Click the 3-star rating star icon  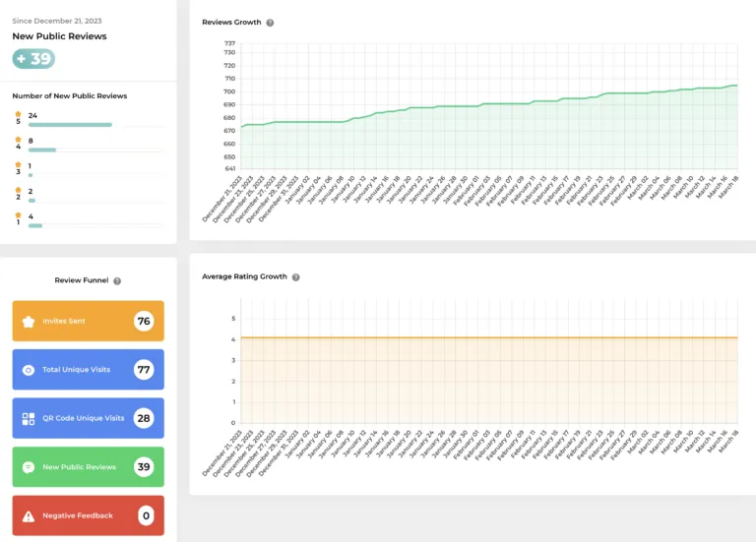(19, 165)
